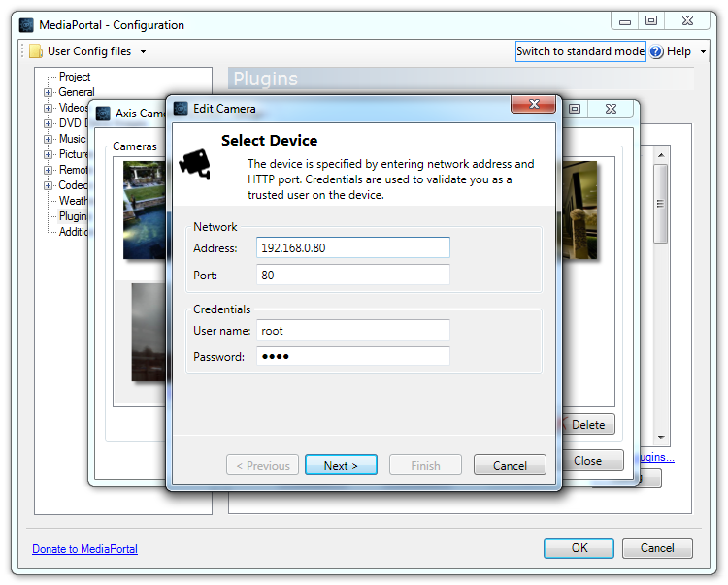The image size is (728, 585).
Task: Click Cancel in MediaPortal Configuration window
Action: tap(657, 548)
